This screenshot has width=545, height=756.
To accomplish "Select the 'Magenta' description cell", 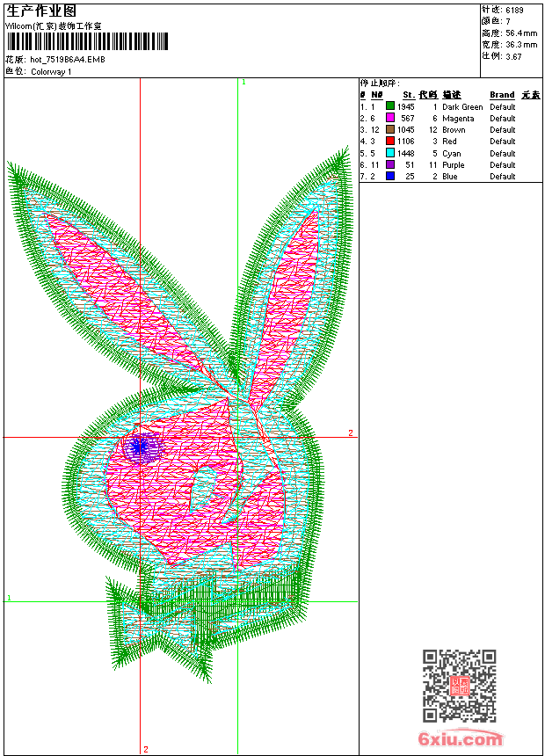I will 458,119.
